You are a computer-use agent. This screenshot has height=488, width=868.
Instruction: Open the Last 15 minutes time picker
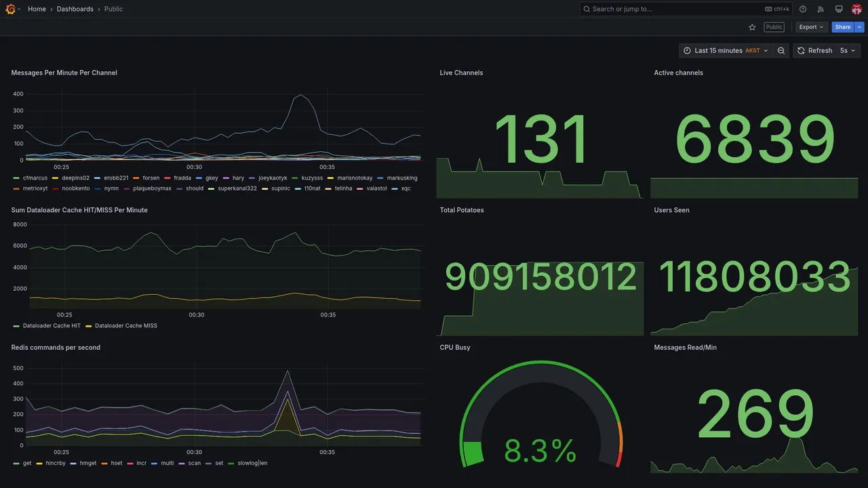726,51
